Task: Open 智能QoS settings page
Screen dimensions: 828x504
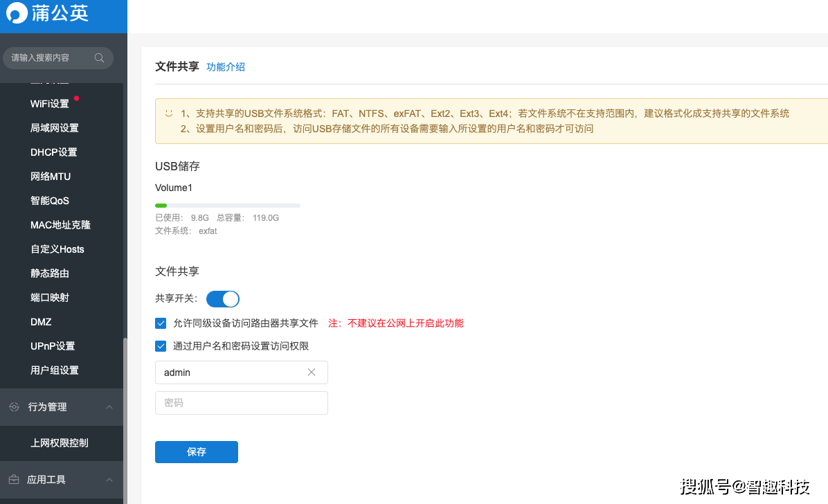Action: [50, 201]
